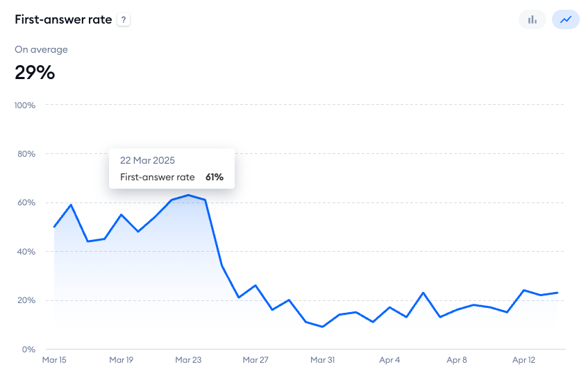
Task: Click the On average caption text
Action: click(x=41, y=50)
